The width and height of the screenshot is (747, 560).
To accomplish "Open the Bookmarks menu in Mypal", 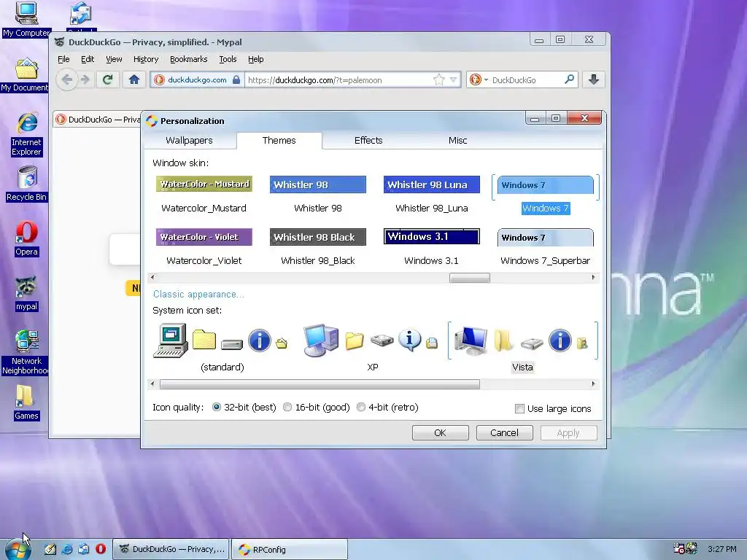I will [189, 59].
